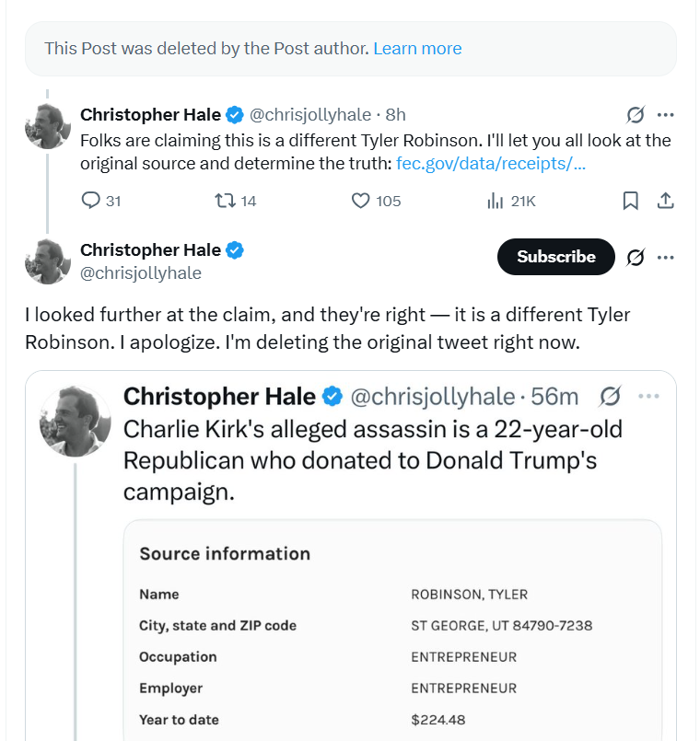Share the 8h post via upload icon

666,201
